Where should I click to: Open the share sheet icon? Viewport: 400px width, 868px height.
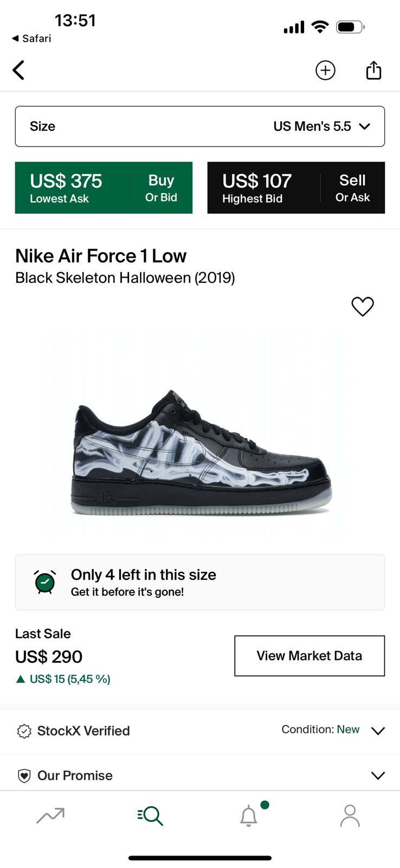373,70
